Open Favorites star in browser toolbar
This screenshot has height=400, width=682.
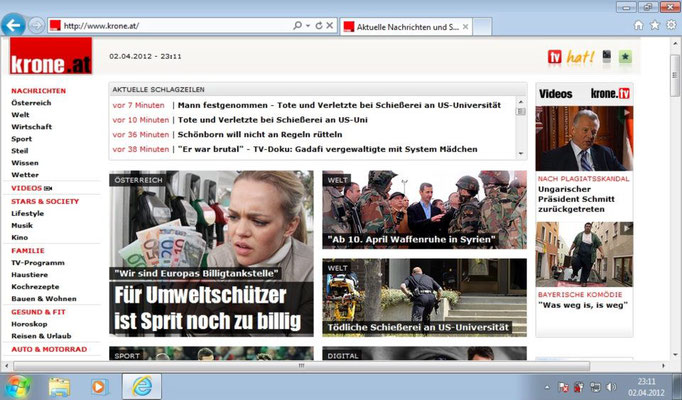pos(655,25)
